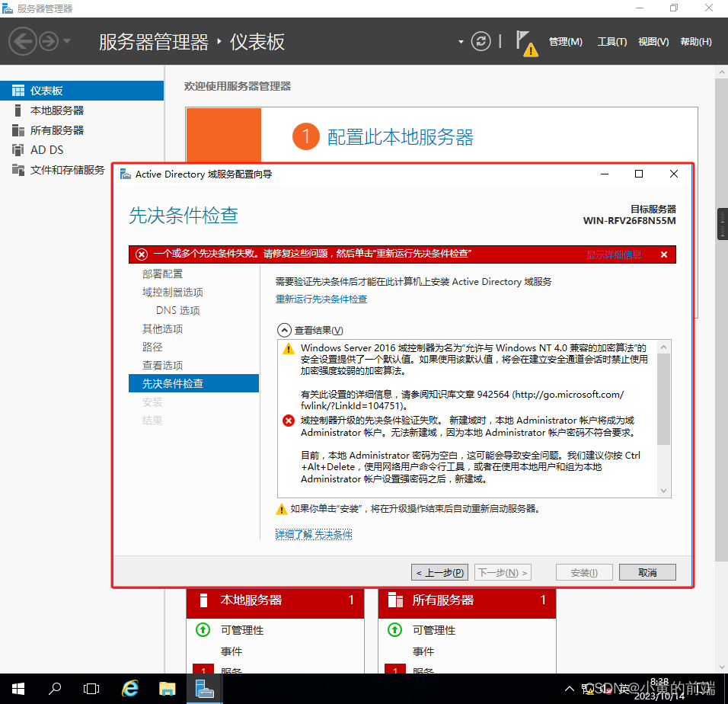Click the dashboard scroll up arrow
Viewport: 728px width, 704px height.
[721, 72]
